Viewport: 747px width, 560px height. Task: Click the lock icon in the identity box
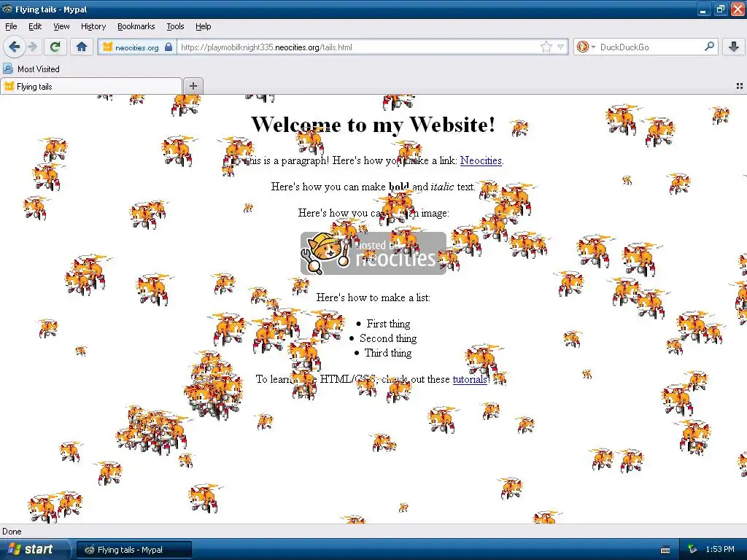pyautogui.click(x=169, y=47)
